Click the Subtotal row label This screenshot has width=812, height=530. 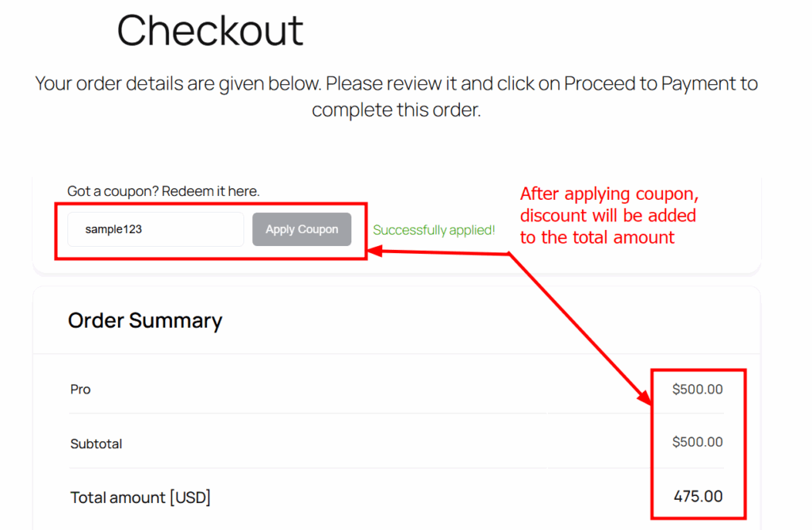click(x=96, y=444)
